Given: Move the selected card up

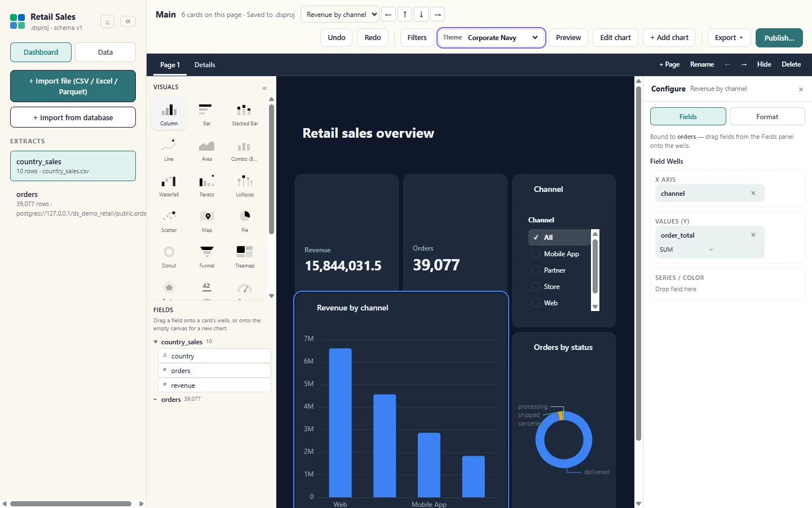Looking at the screenshot, I should click(405, 15).
